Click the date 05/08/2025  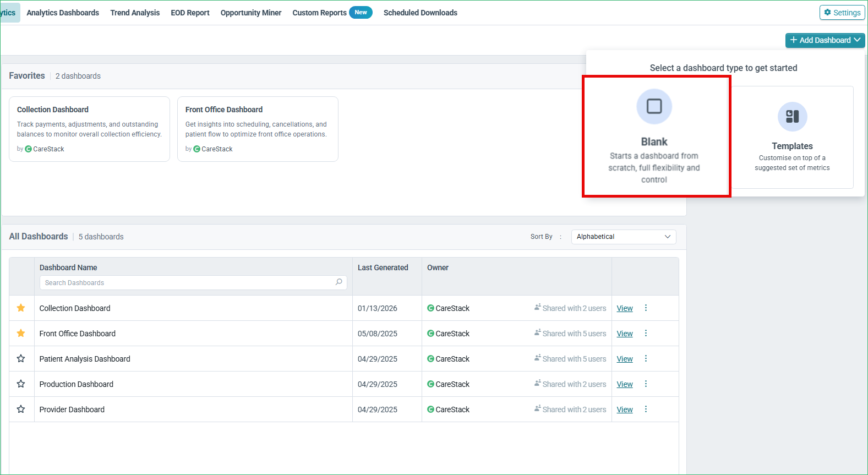pos(378,334)
